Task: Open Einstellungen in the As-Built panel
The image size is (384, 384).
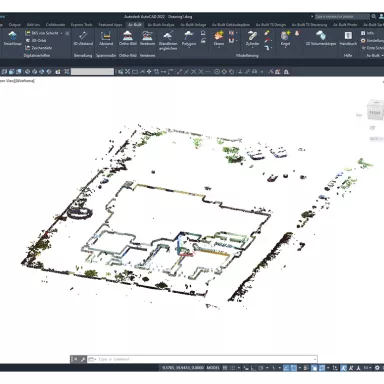Action: pos(372,41)
